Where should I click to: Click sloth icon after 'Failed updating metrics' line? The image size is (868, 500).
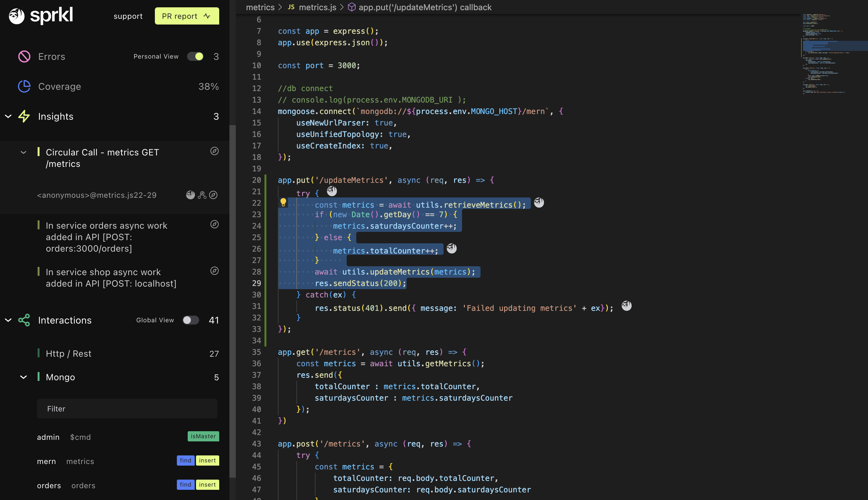point(626,306)
